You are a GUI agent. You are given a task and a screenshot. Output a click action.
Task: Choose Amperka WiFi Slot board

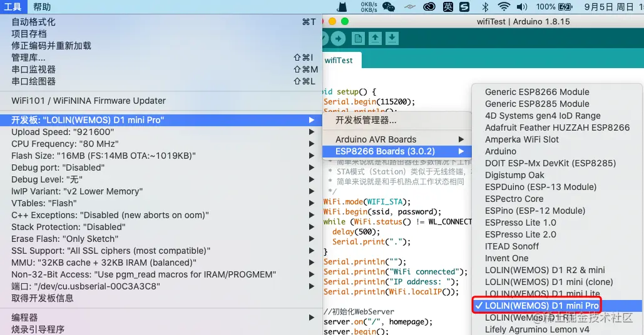[x=557, y=139]
